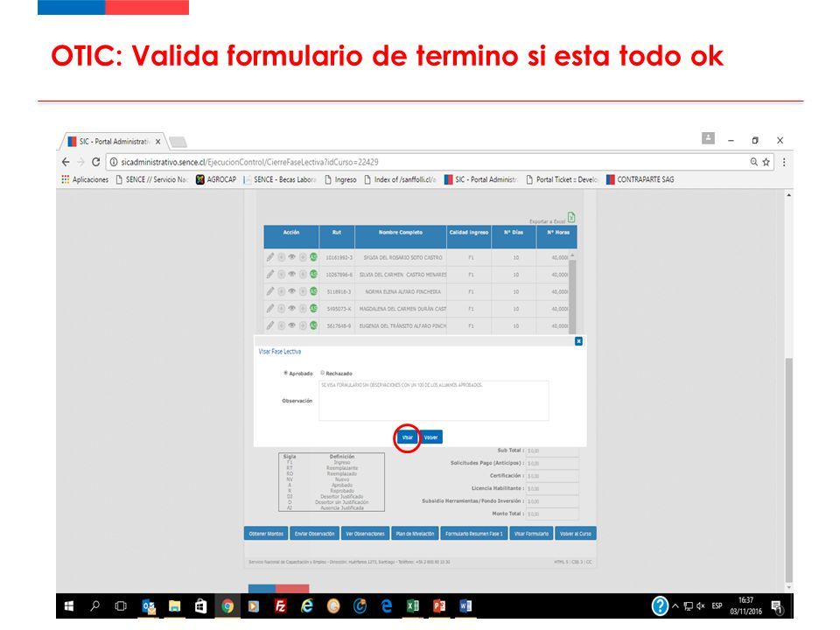Click pencil edit icon for Eugenia del Tránsito Alfaro
The image size is (840, 630).
(x=270, y=325)
